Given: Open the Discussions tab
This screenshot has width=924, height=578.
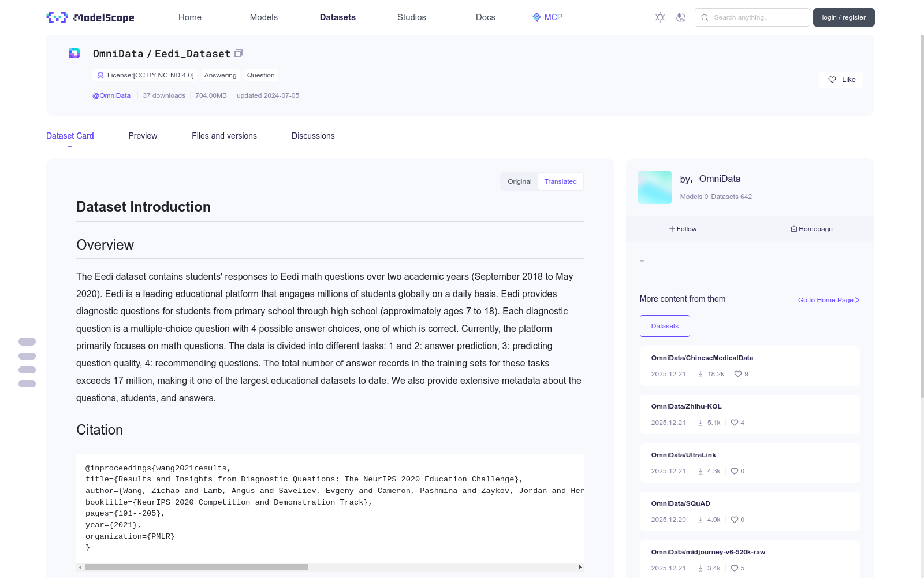Looking at the screenshot, I should tap(313, 136).
